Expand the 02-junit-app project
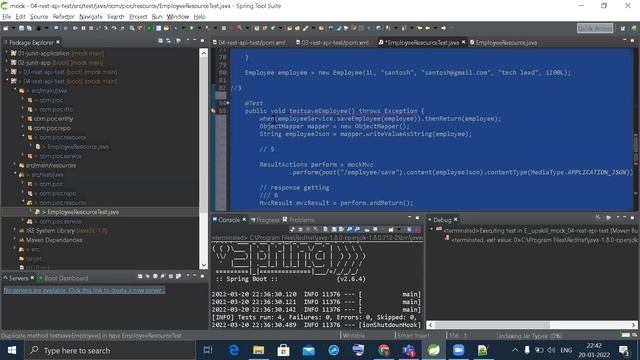 tap(7, 62)
